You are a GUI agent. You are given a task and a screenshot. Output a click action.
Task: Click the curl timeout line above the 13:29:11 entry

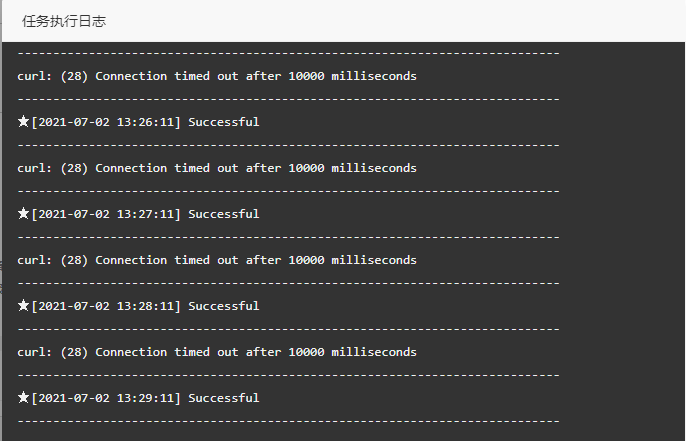tap(217, 352)
